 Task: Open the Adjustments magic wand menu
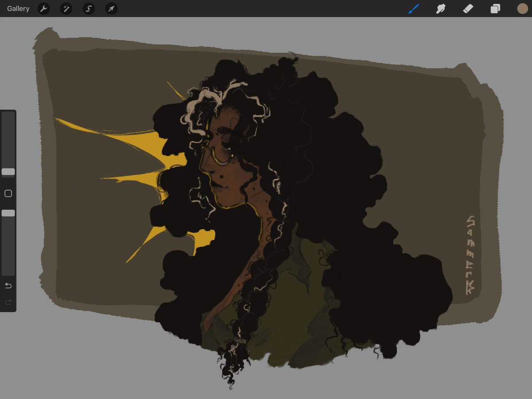tap(66, 8)
